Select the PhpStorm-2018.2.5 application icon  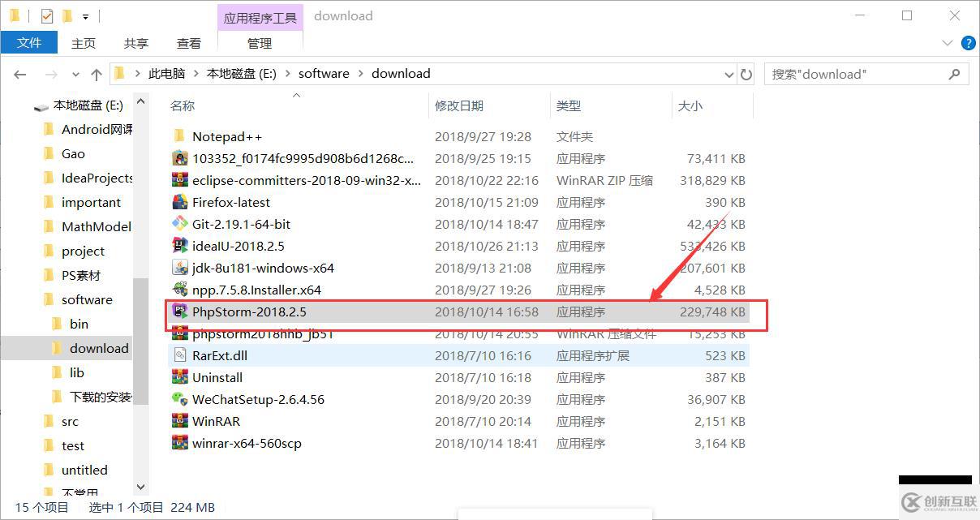coord(180,312)
